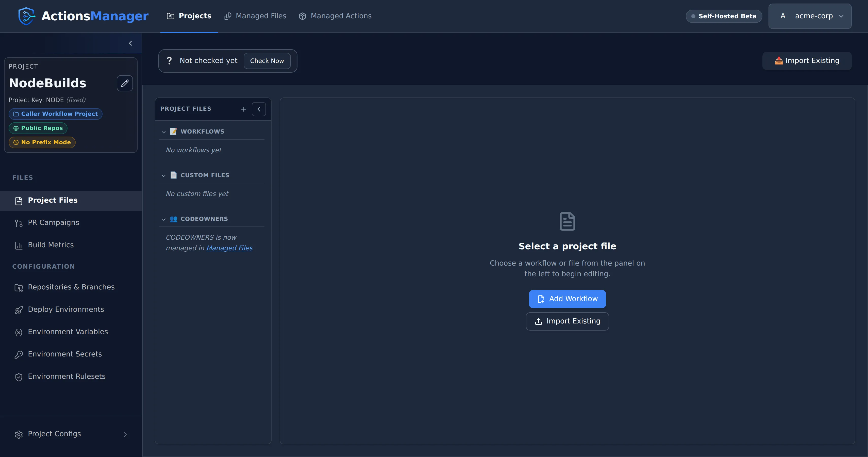
Task: Expand Project Configs menu
Action: [71, 434]
